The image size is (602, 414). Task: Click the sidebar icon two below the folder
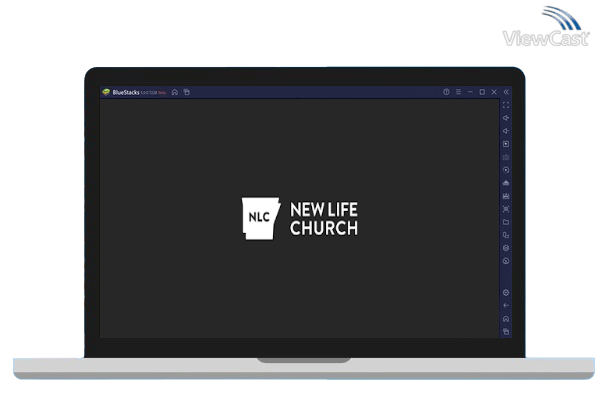tap(506, 248)
